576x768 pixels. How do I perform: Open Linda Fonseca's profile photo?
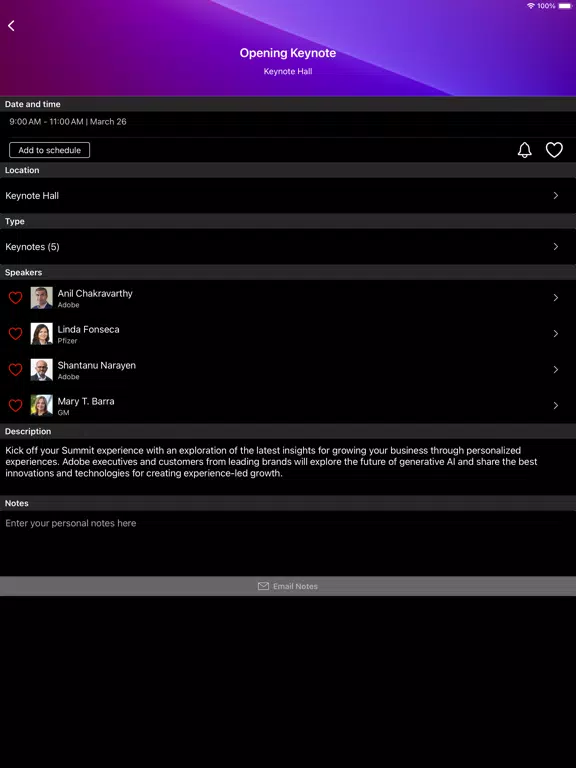click(x=42, y=334)
